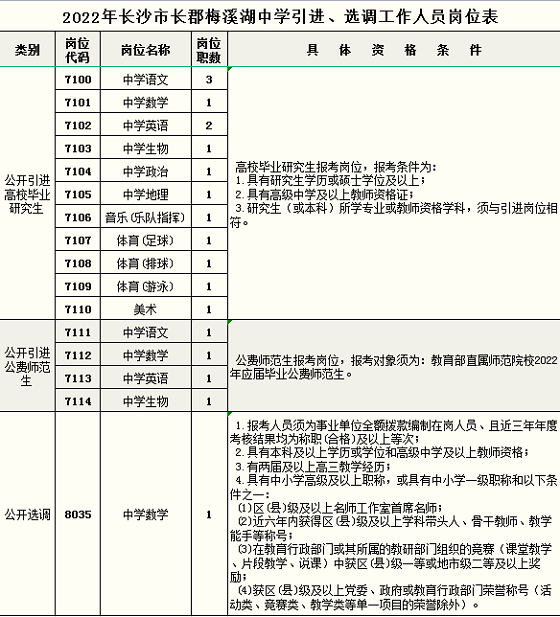Screen dimensions: 560x617
Task: Click the line (1)区(县)级及以上名师工作室首席名师
Action: click(340, 508)
